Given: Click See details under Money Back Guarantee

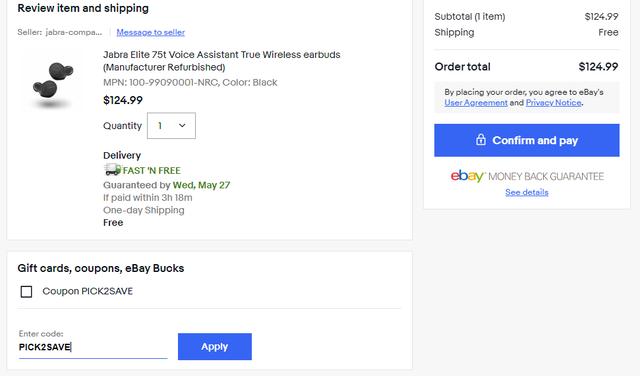Looking at the screenshot, I should point(527,192).
